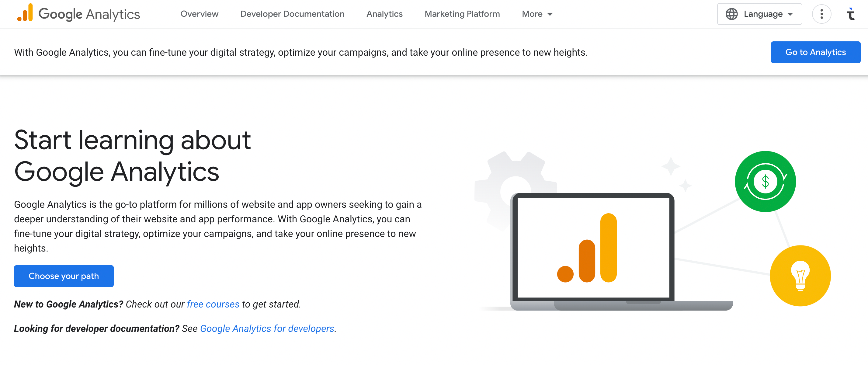Open Developer Documentation from the navigation
This screenshot has width=868, height=365.
click(292, 14)
